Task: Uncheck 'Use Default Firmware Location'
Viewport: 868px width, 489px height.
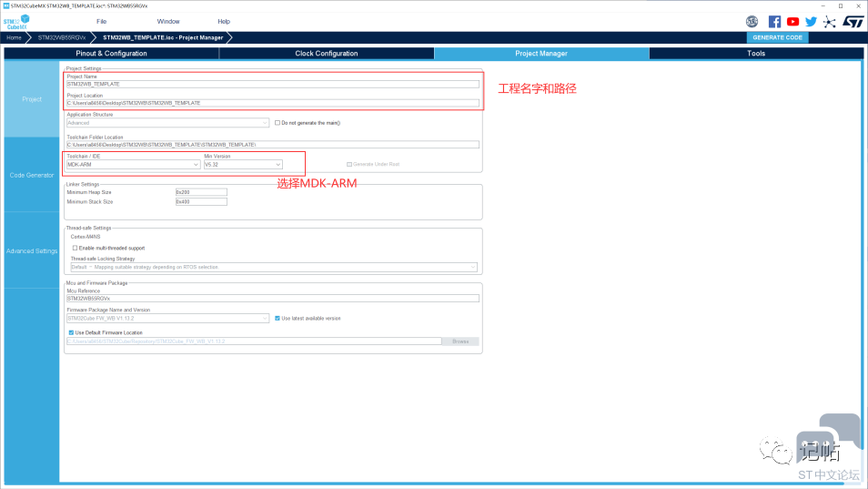Action: coord(71,332)
